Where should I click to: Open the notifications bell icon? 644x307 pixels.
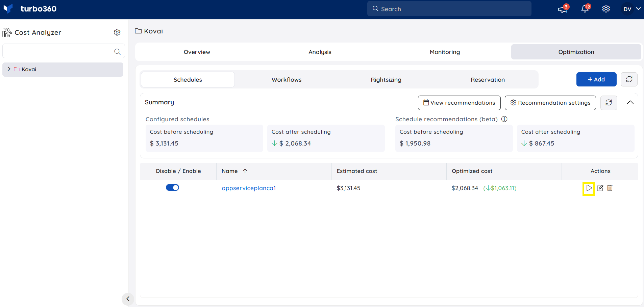[585, 9]
